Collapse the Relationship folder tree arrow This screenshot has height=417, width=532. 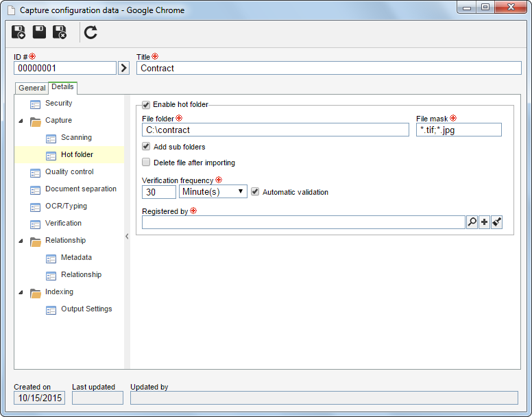point(21,241)
